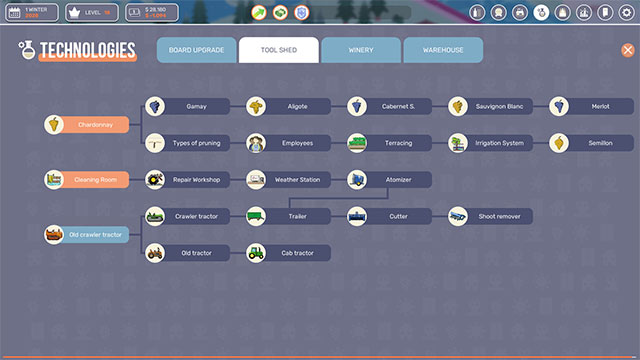Choose the Employees farmer icon
640x360 pixels.
coord(256,143)
